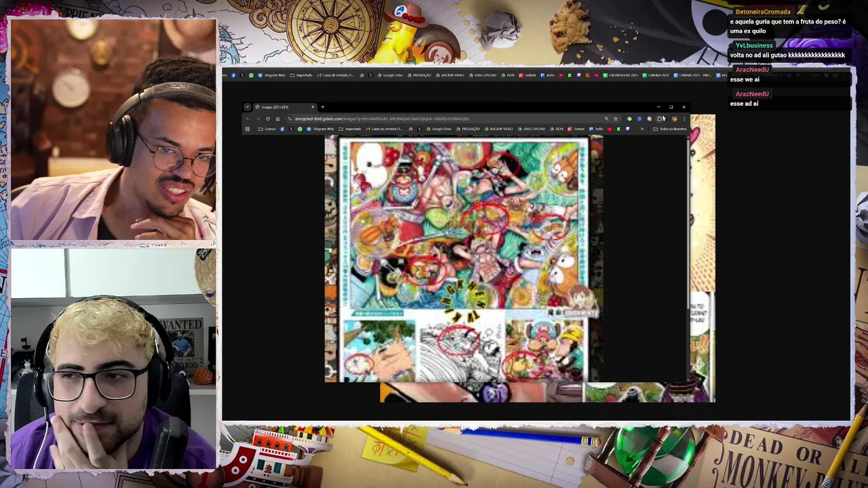The image size is (868, 488).
Task: Open Importado folder in background window
Action: pyautogui.click(x=300, y=75)
